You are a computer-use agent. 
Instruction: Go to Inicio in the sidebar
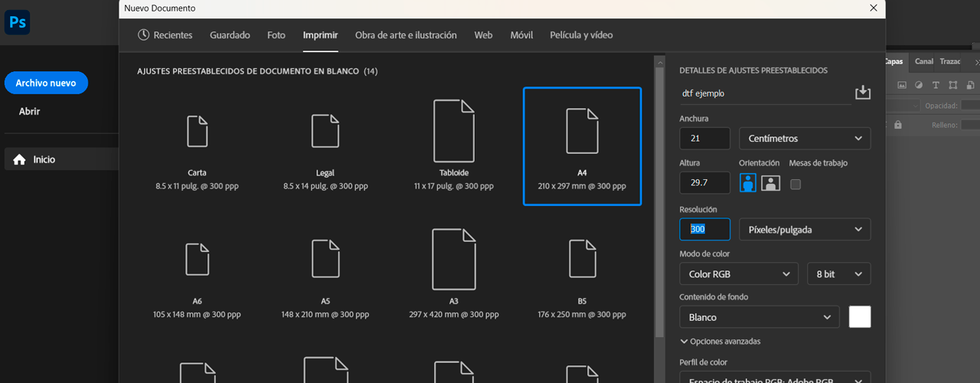[x=60, y=159]
